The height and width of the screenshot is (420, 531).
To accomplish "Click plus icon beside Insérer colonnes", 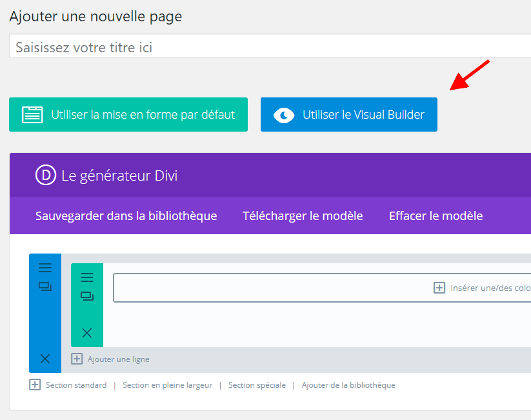I will (x=439, y=288).
